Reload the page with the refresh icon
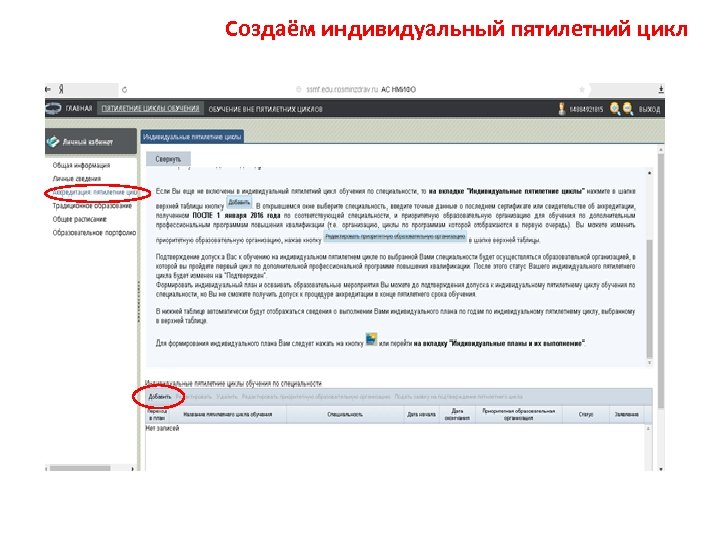720x540 pixels. click(x=124, y=90)
